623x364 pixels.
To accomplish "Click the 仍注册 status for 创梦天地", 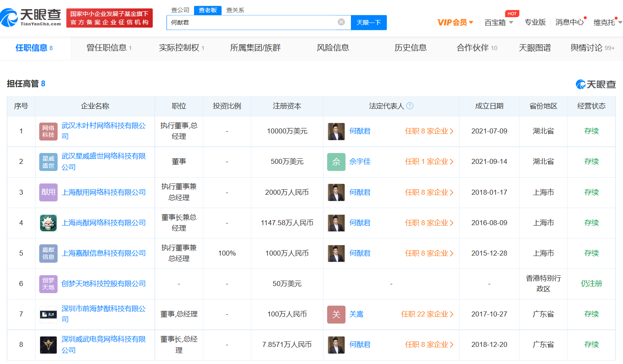I will click(x=591, y=284).
